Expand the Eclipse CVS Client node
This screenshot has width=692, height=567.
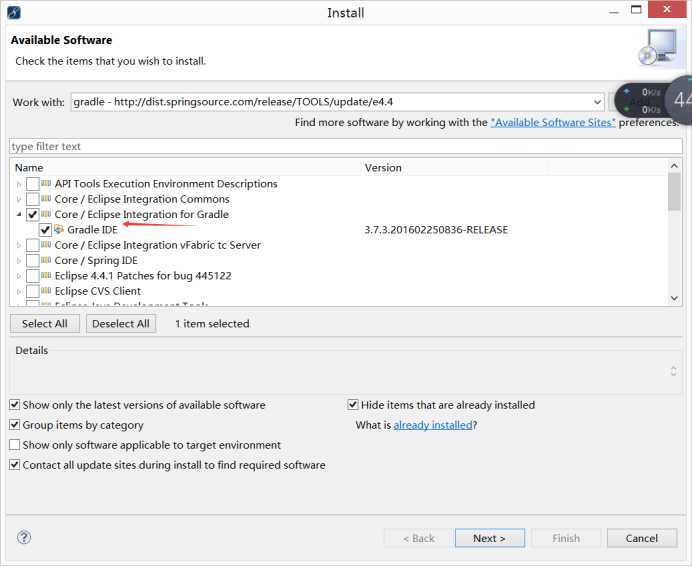click(19, 292)
